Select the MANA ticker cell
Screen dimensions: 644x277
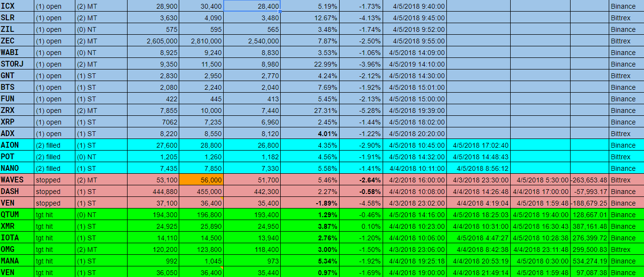17,261
